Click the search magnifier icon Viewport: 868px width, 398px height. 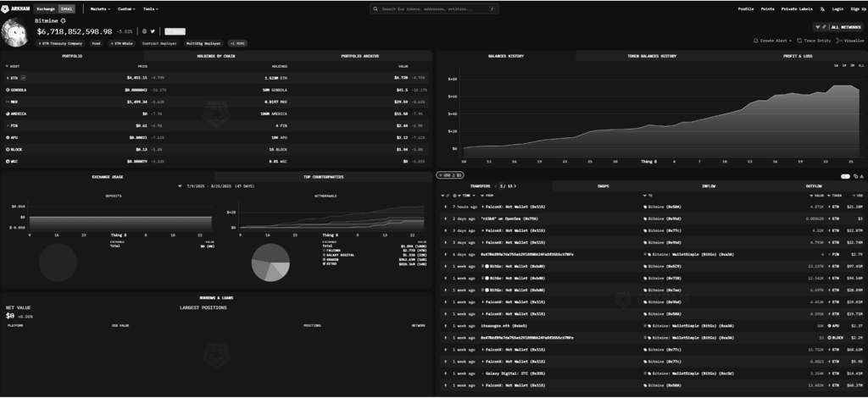click(376, 8)
